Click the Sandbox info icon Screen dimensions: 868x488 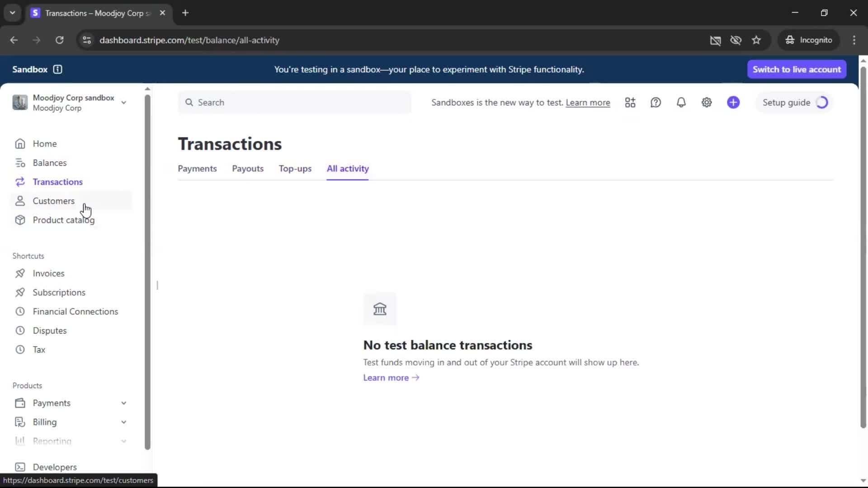point(57,69)
